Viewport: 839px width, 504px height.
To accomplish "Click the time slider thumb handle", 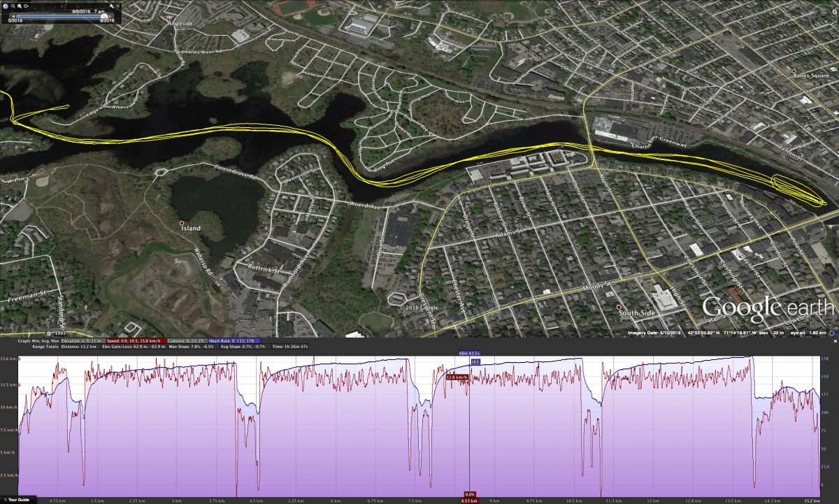I will pyautogui.click(x=104, y=16).
